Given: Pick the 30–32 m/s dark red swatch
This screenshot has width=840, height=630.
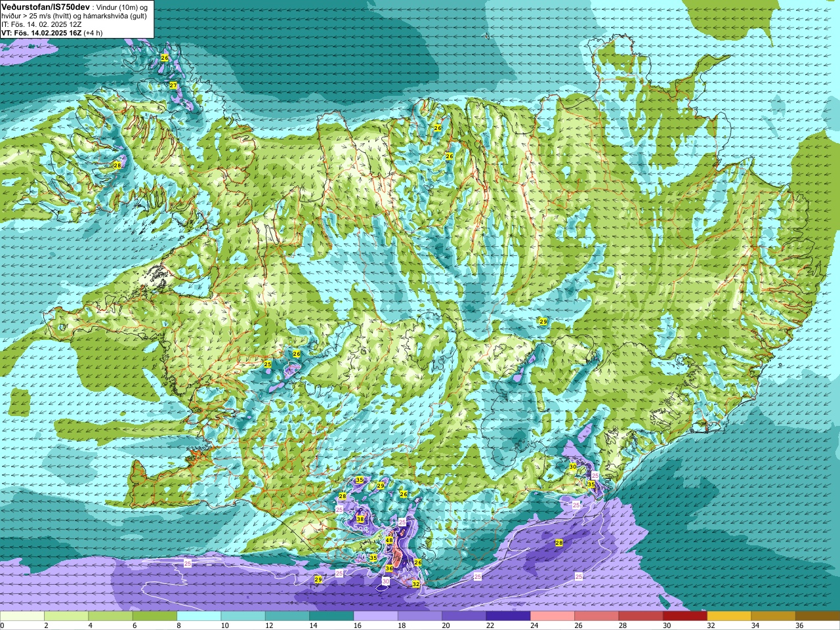Looking at the screenshot, I should (x=685, y=616).
